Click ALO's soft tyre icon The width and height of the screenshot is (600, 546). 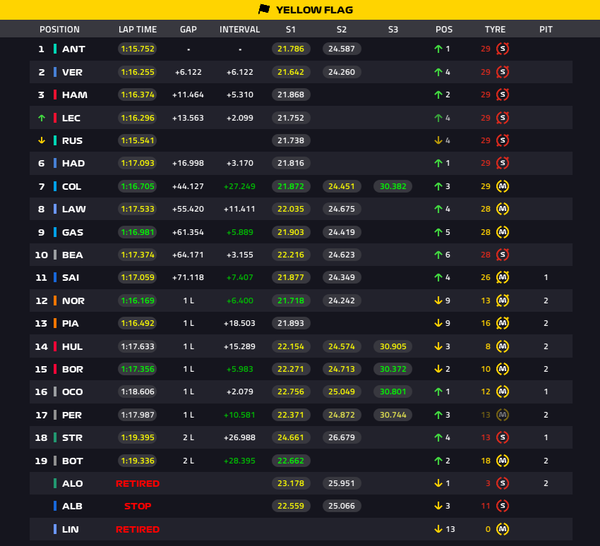[x=502, y=483]
